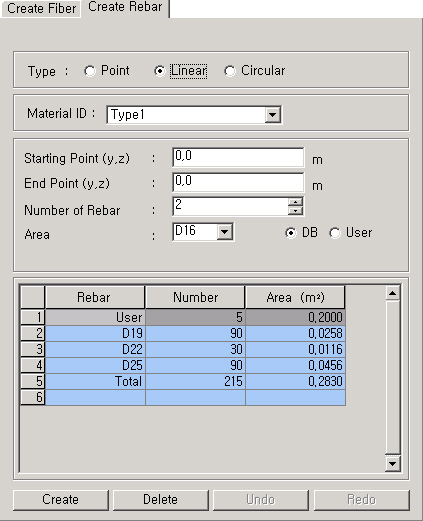Switch area option to User
The image size is (423, 521).
[335, 233]
